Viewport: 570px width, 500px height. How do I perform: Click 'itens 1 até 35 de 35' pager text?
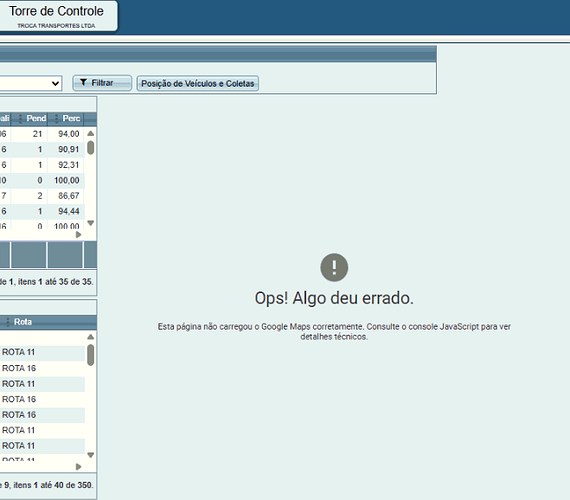pyautogui.click(x=56, y=282)
